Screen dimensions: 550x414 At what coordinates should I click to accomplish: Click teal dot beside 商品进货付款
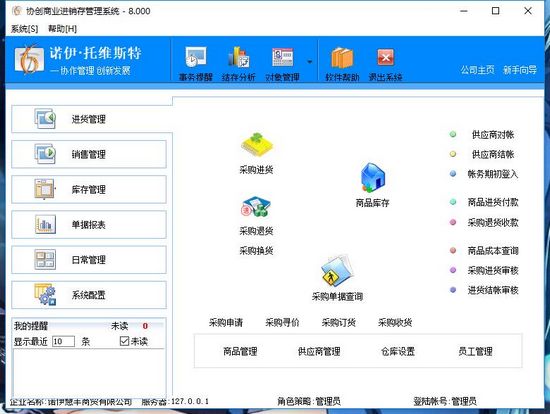[x=453, y=202]
